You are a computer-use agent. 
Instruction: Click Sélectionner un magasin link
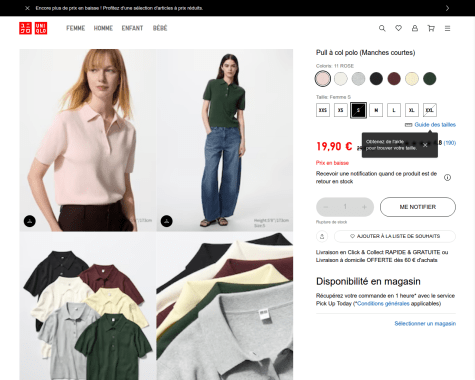click(425, 324)
